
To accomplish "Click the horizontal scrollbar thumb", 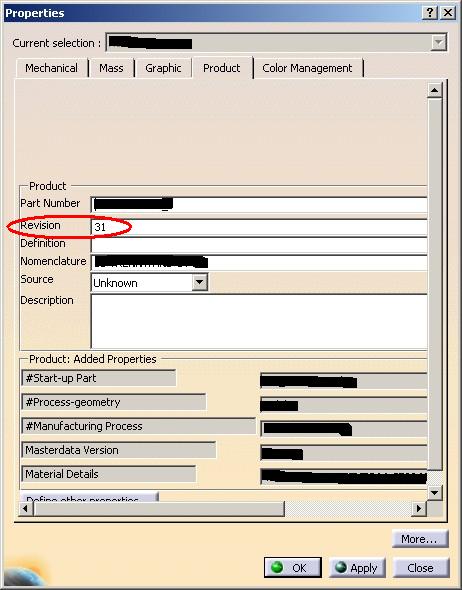I will (159, 509).
